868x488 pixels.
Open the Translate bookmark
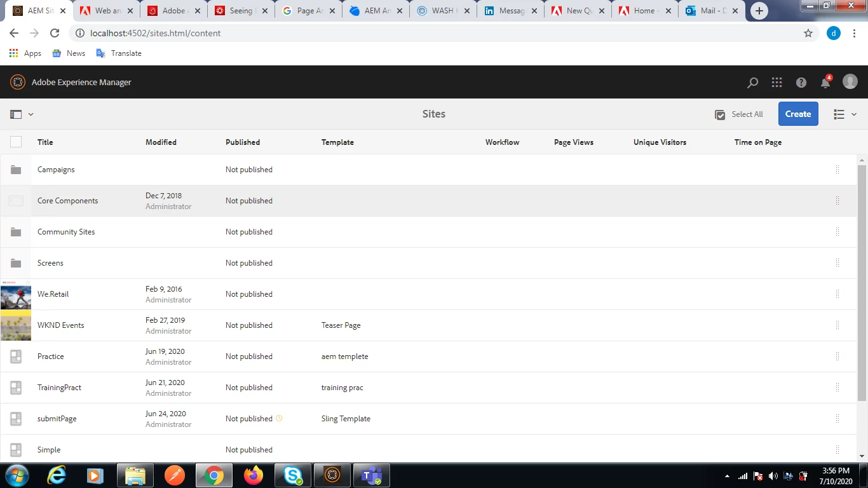click(x=119, y=53)
